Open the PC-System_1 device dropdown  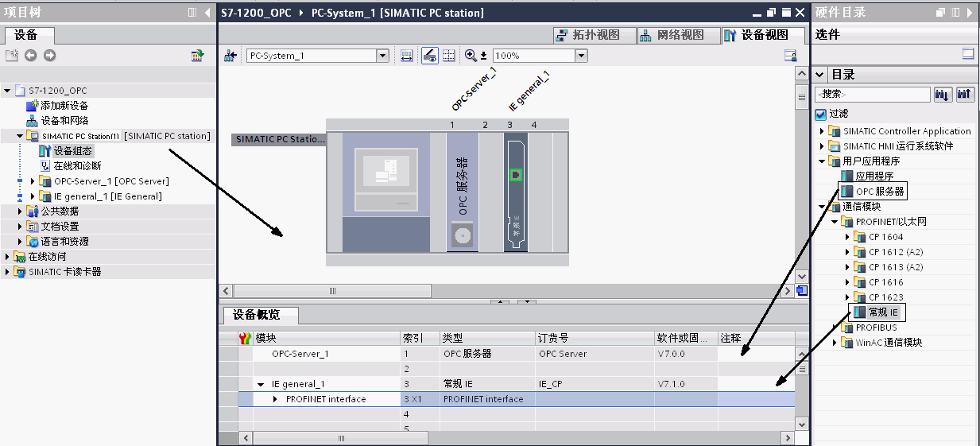click(x=382, y=56)
